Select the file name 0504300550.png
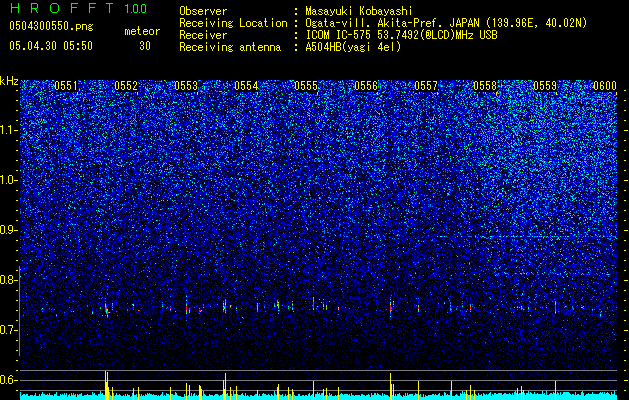Screen dimensions: 629x400 [x=51, y=26]
